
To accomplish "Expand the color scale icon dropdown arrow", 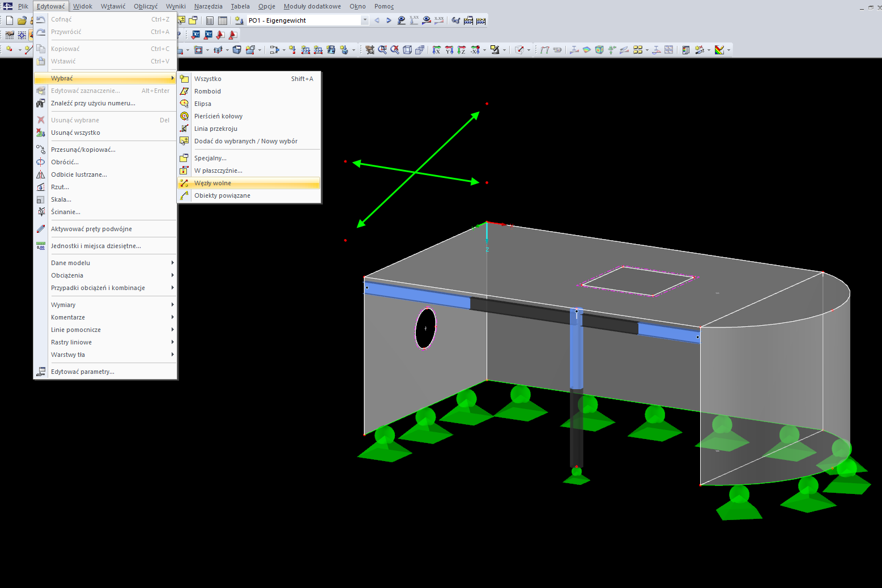I will coord(728,50).
